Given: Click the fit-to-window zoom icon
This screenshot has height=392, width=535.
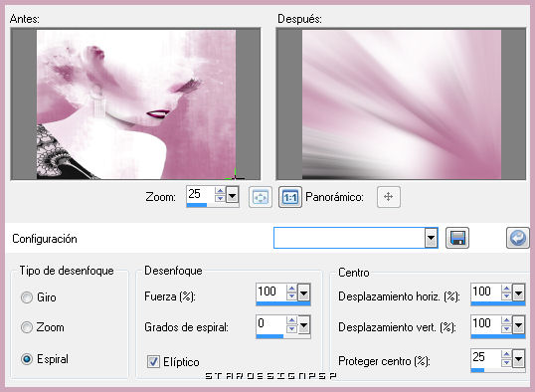Looking at the screenshot, I should [261, 197].
